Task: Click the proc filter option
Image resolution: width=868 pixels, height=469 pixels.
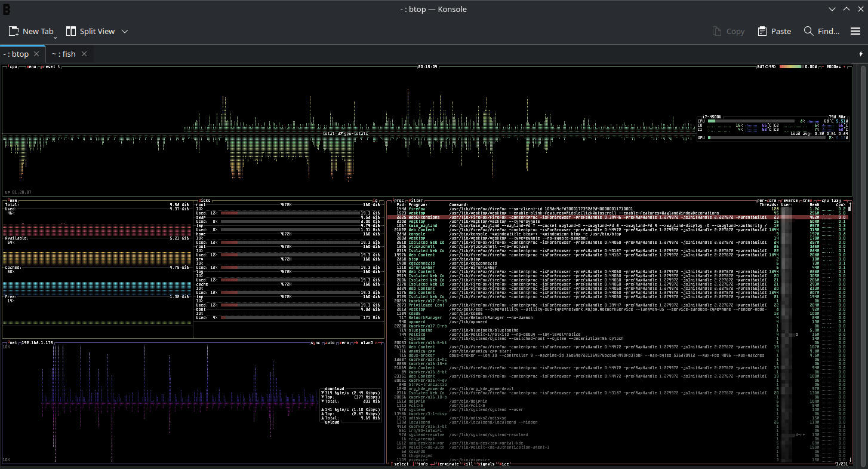Action: pos(416,201)
